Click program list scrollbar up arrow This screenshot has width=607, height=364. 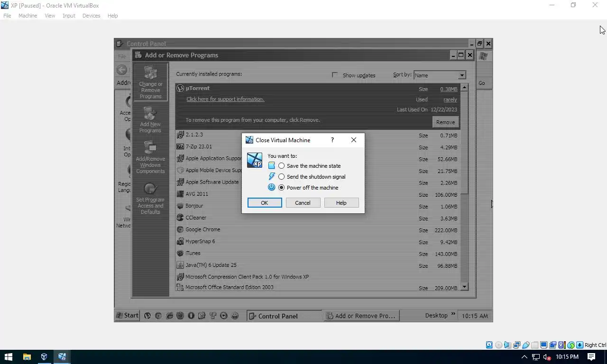[x=464, y=88]
